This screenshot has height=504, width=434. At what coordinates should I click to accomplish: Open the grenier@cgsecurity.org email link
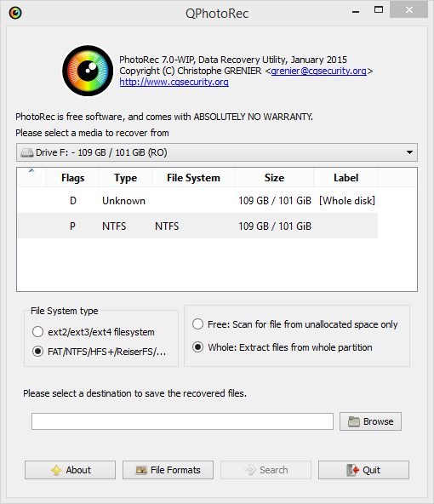(318, 71)
